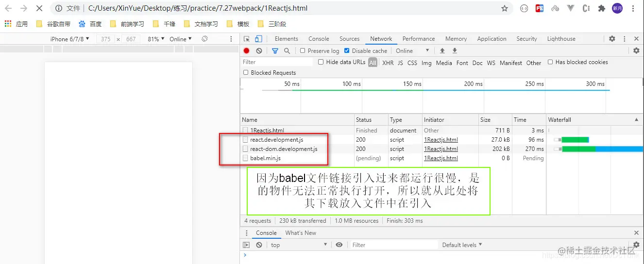Viewport: 644px width, 264px height.
Task: Activate the inspect element picker
Action: tap(247, 39)
